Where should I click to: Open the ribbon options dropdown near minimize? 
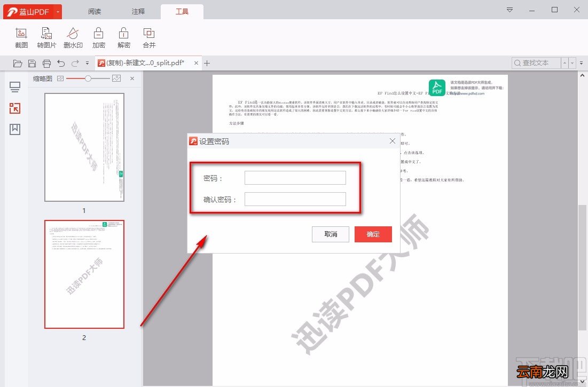pos(509,10)
